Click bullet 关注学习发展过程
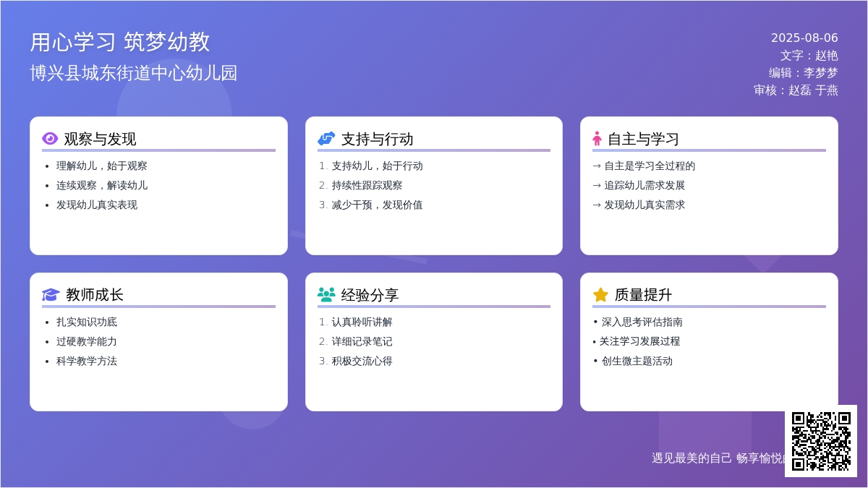Image resolution: width=868 pixels, height=488 pixels. 637,341
